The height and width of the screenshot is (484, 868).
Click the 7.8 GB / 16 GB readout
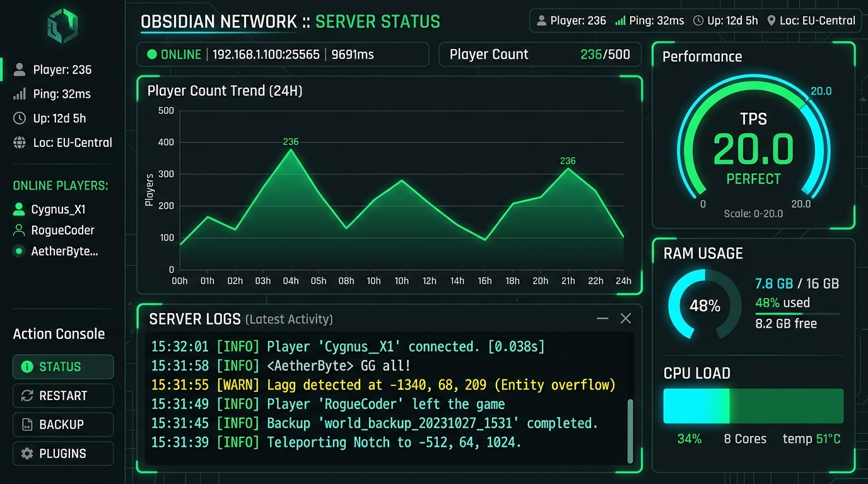(797, 284)
